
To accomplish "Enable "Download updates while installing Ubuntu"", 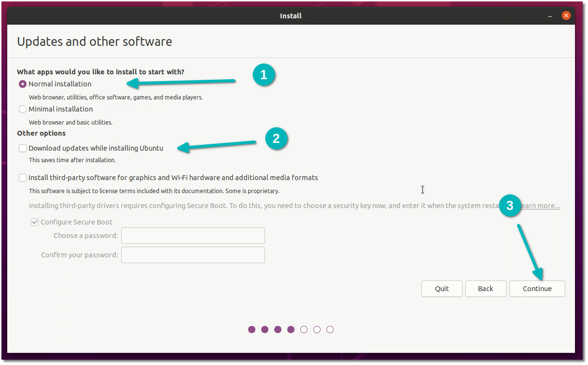I will tap(22, 148).
